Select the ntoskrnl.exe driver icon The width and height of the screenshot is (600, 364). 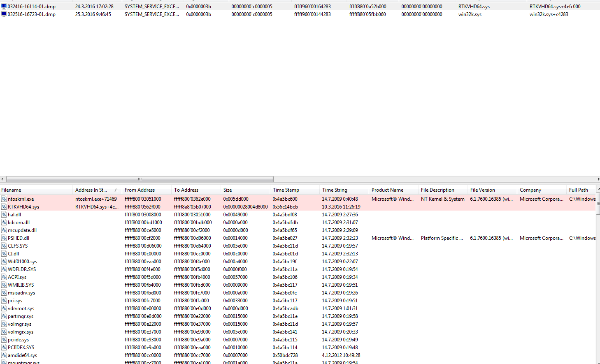4,199
